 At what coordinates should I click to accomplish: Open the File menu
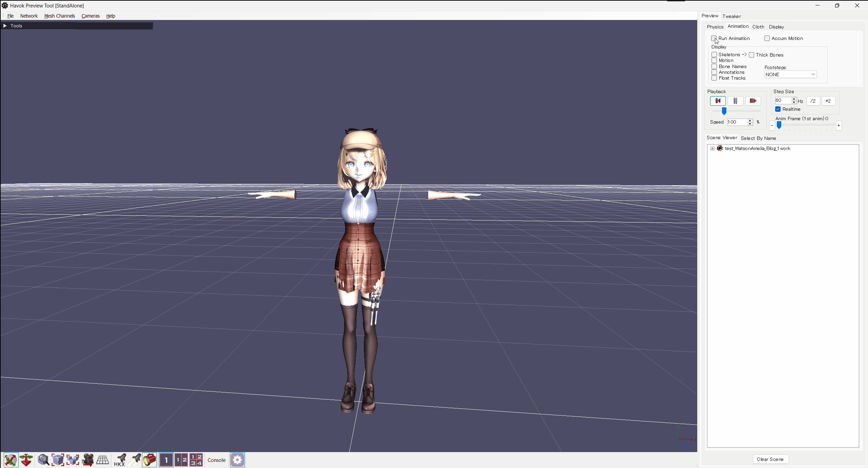click(x=11, y=16)
